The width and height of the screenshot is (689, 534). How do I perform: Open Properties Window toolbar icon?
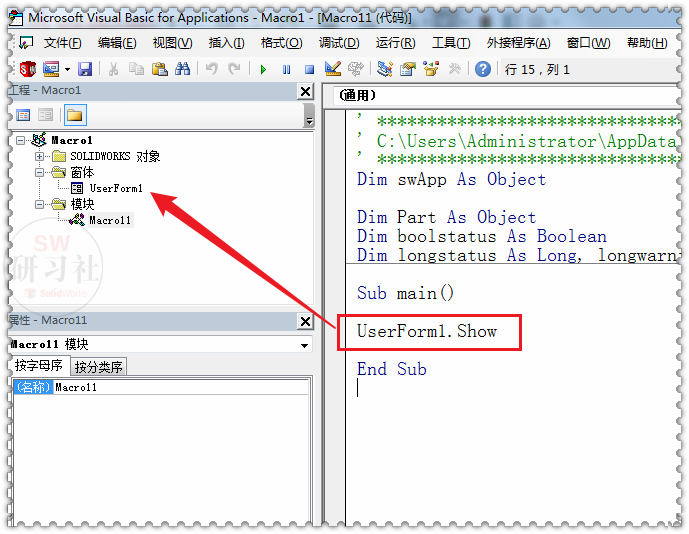[408, 69]
